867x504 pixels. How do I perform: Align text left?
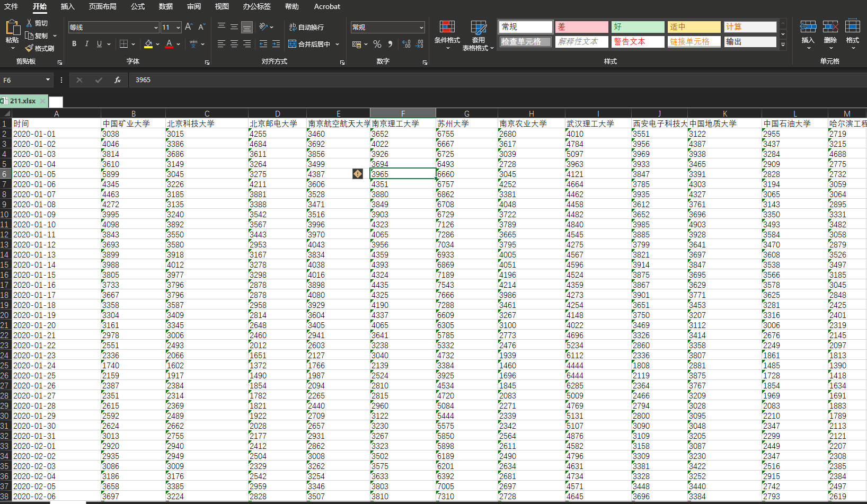tap(222, 44)
